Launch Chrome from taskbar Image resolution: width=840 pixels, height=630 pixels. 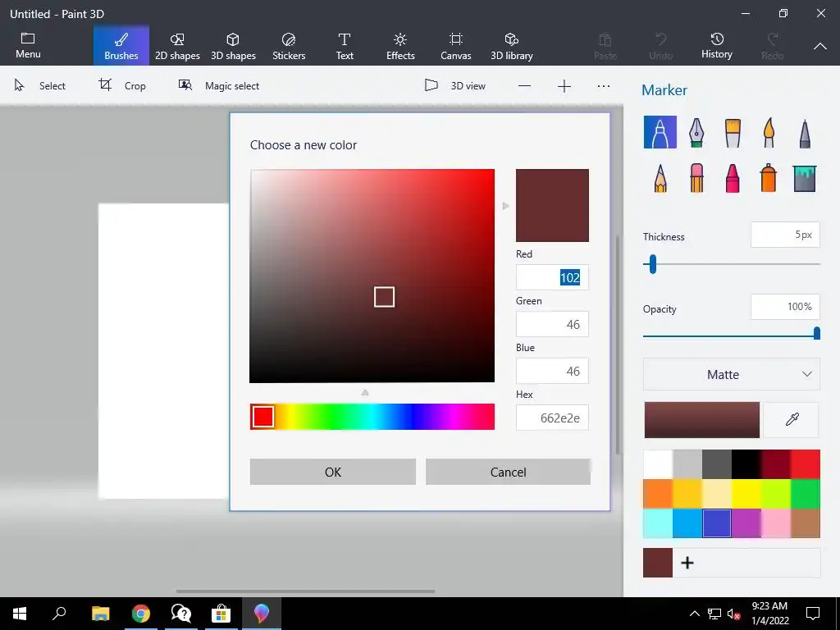[141, 614]
